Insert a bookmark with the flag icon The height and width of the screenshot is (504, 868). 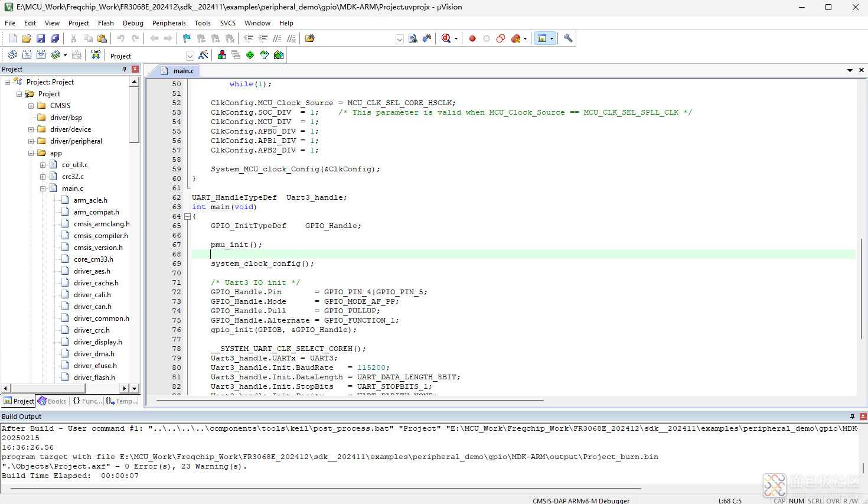187,38
